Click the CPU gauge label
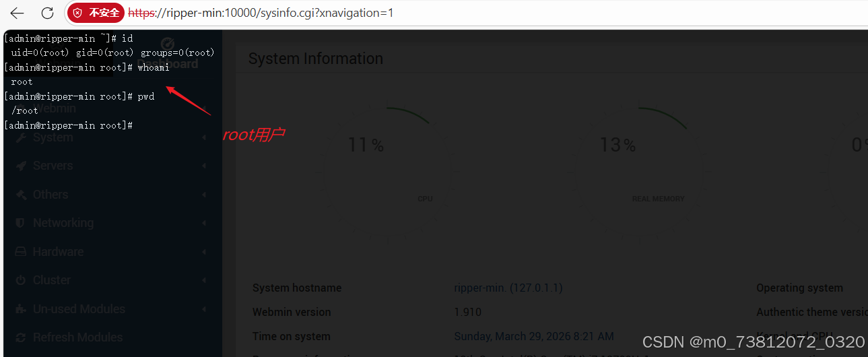 [425, 199]
